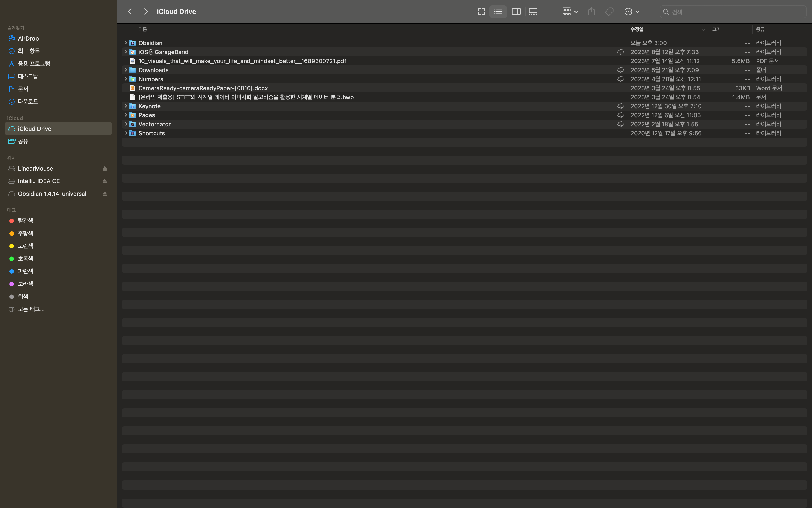This screenshot has width=812, height=508.
Task: Open AirDrop in the sidebar
Action: tap(28, 39)
